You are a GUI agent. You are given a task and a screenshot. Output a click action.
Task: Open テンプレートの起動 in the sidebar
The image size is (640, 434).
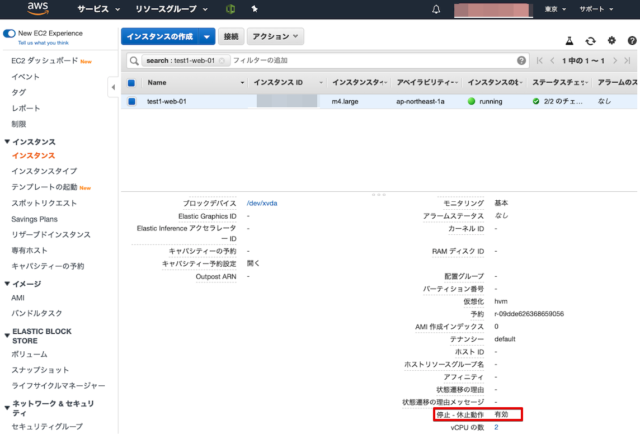(44, 187)
